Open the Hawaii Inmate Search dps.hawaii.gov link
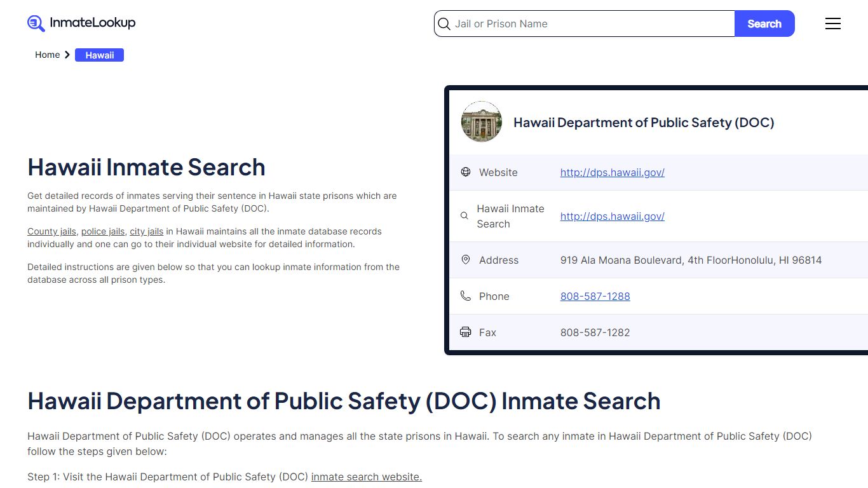 613,216
